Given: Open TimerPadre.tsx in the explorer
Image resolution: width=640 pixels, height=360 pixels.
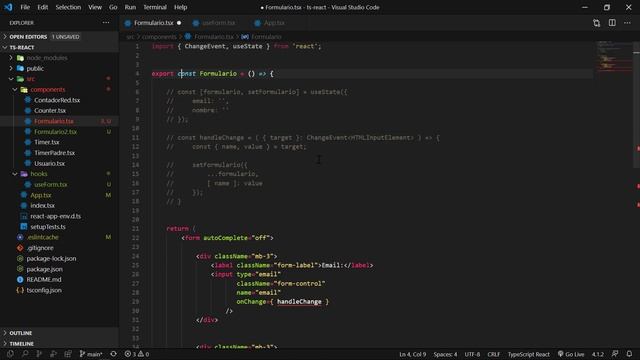Looking at the screenshot, I should point(55,153).
